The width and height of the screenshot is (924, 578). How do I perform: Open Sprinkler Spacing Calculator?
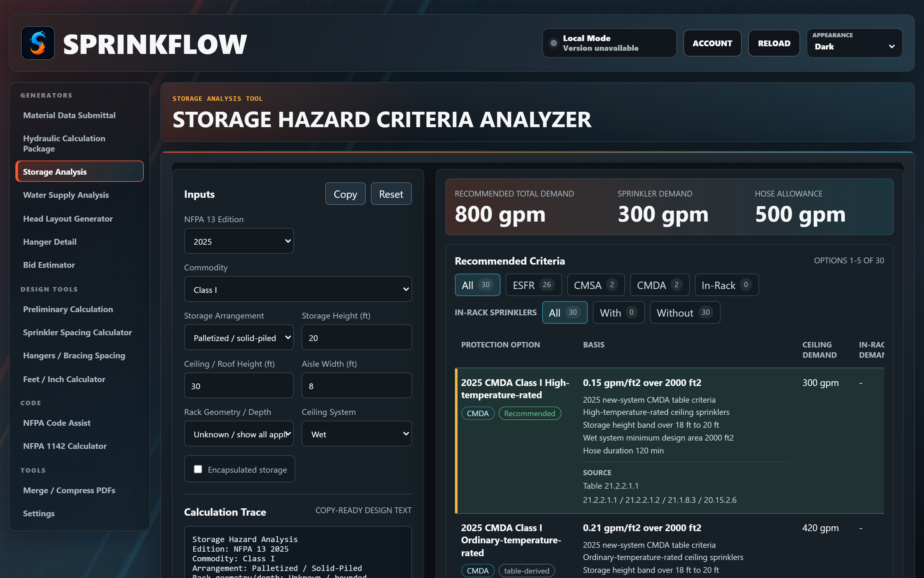click(x=80, y=332)
